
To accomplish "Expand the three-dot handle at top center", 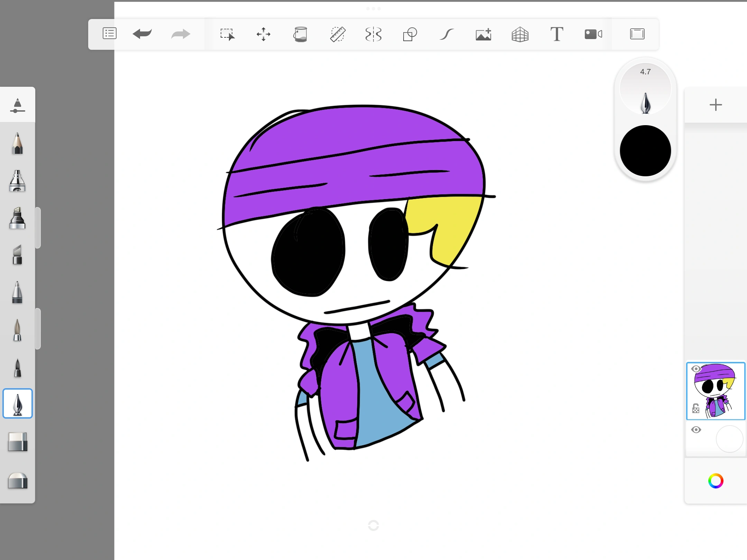I will (373, 8).
